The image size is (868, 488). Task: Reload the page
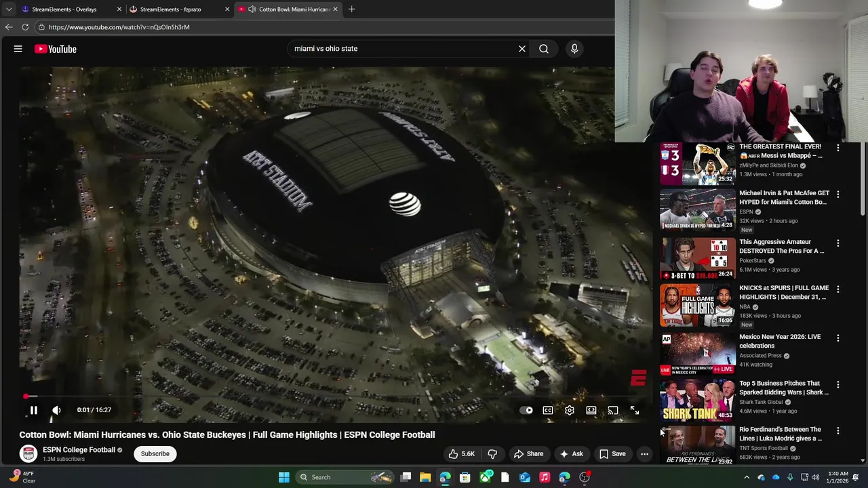click(x=25, y=27)
